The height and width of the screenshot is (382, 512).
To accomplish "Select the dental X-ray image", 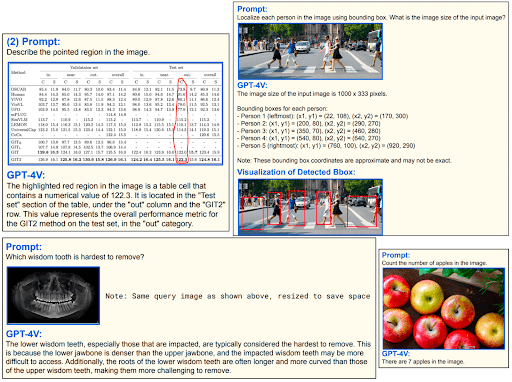I will [53, 295].
